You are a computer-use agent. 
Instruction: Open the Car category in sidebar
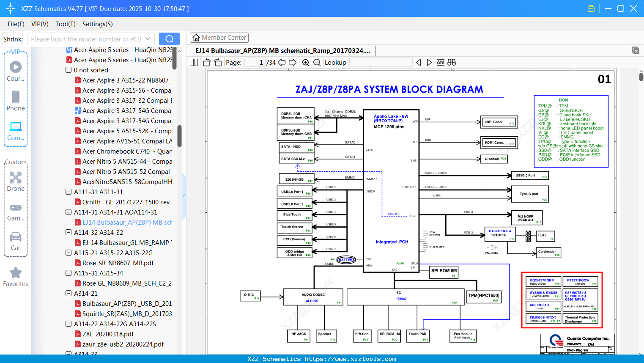point(16,241)
